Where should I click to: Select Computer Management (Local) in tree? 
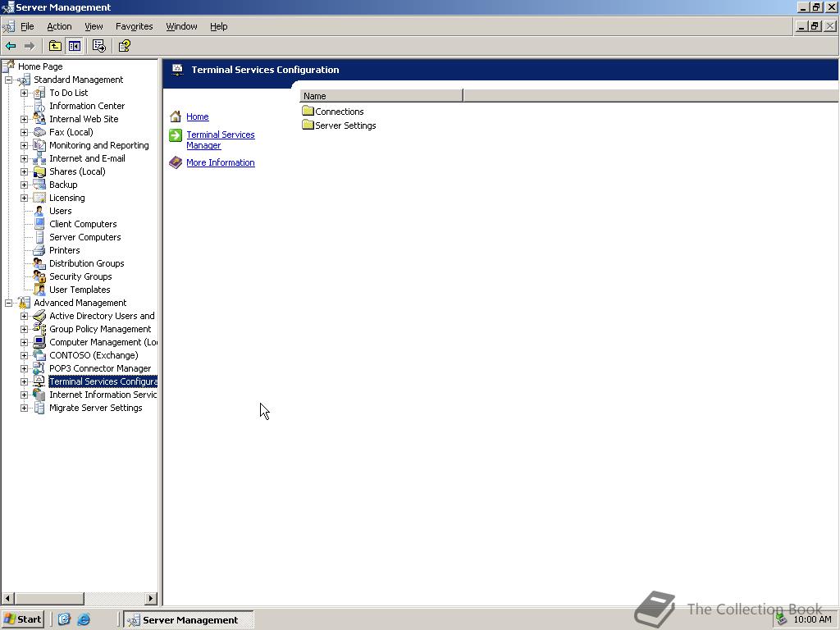pos(103,342)
